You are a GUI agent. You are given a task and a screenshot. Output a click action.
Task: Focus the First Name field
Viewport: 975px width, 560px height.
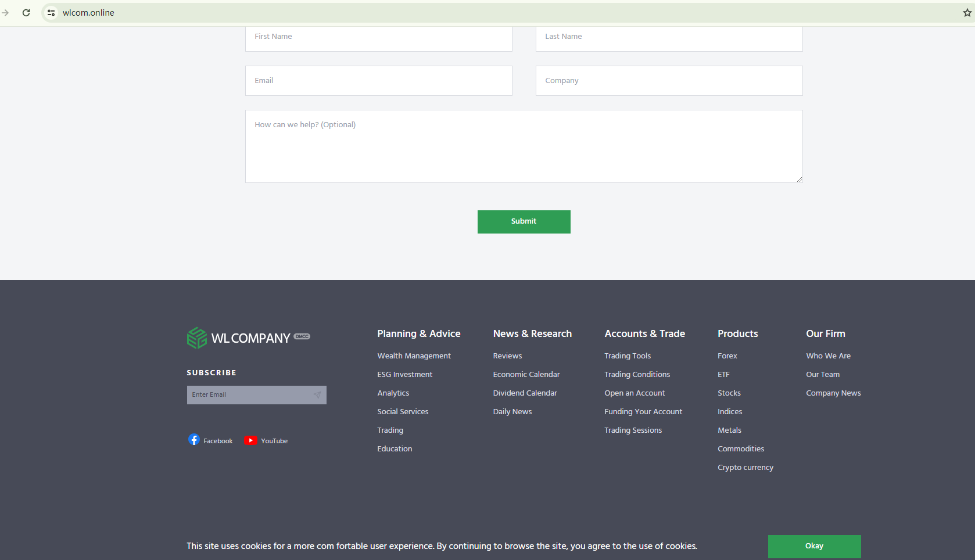(378, 37)
